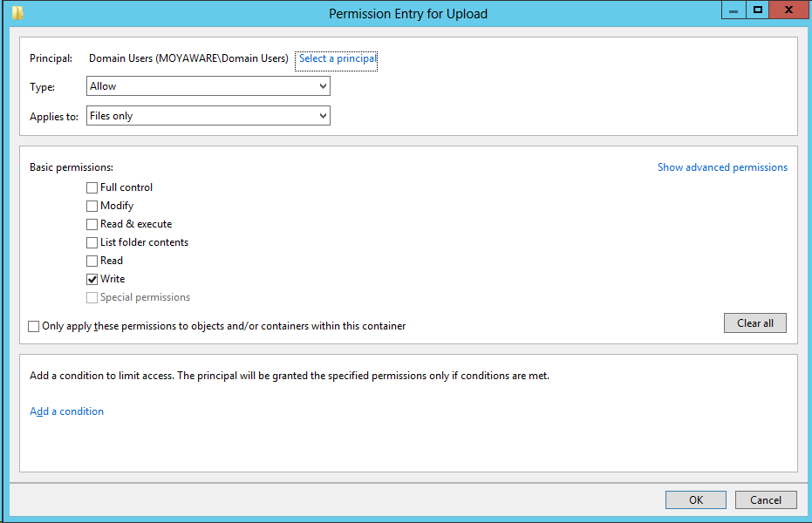Click the Special permissions checkbox
The width and height of the screenshot is (812, 523).
coord(92,296)
